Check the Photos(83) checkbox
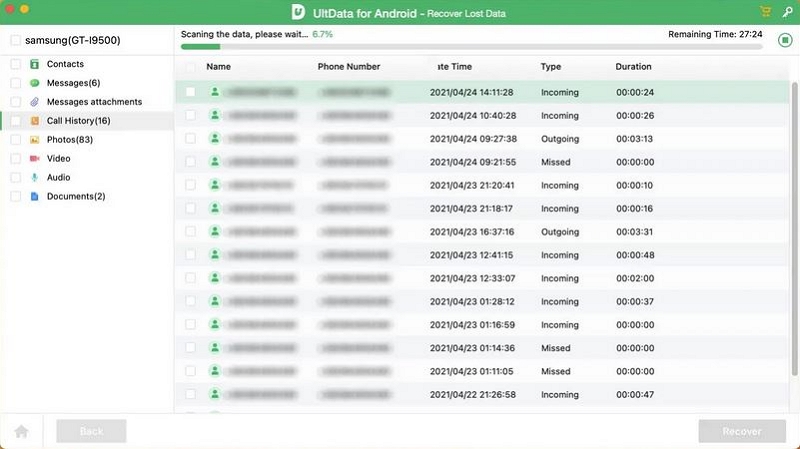 (15, 140)
